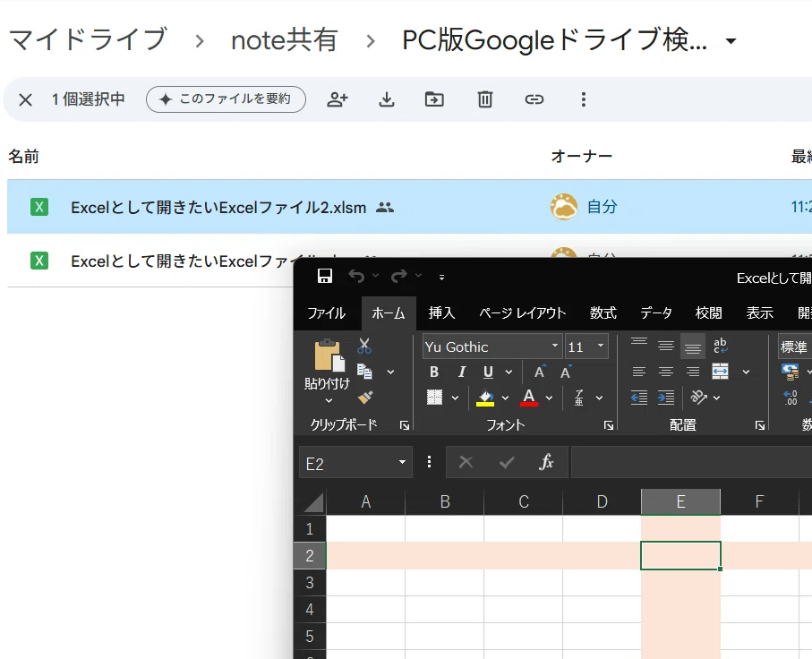The width and height of the screenshot is (812, 659).
Task: Activate the format painter brush
Action: [365, 398]
